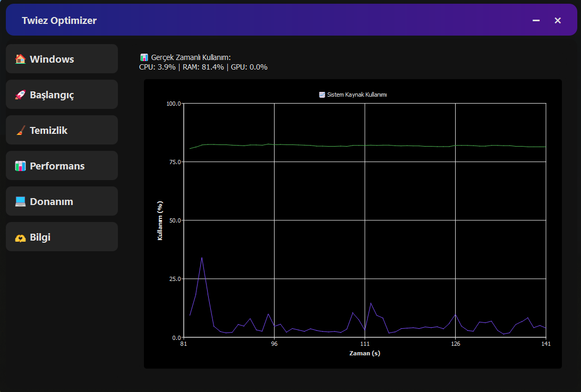Show the Bilgi info section
This screenshot has height=392, width=581.
point(62,236)
